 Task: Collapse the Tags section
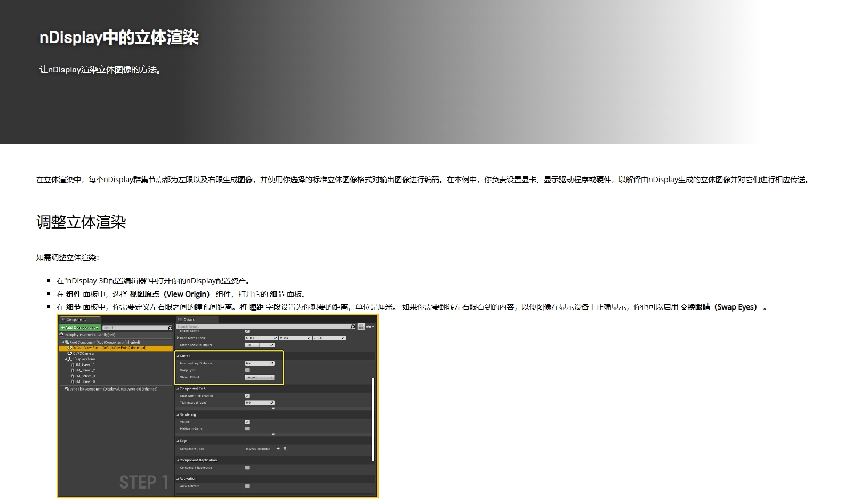[x=178, y=441]
